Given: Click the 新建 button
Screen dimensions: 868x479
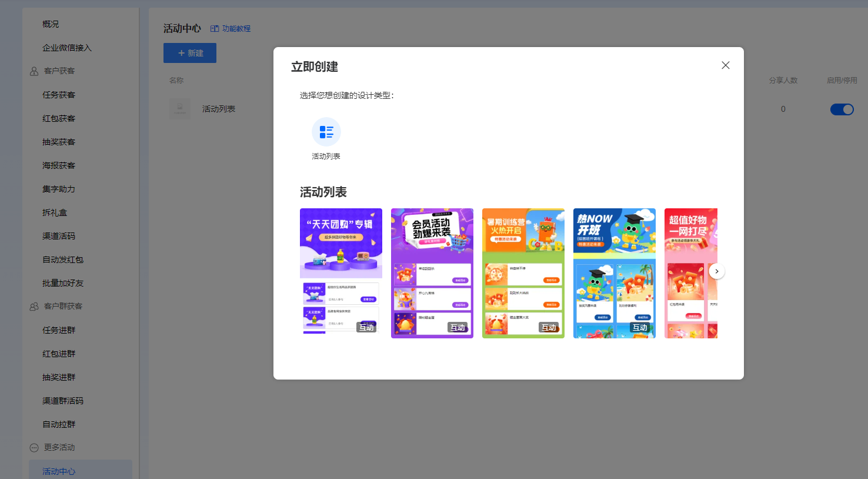Looking at the screenshot, I should [x=190, y=53].
